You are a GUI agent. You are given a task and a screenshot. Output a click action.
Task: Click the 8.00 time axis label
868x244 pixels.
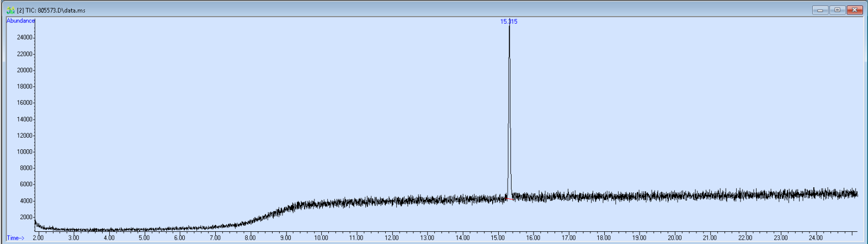tap(250, 238)
